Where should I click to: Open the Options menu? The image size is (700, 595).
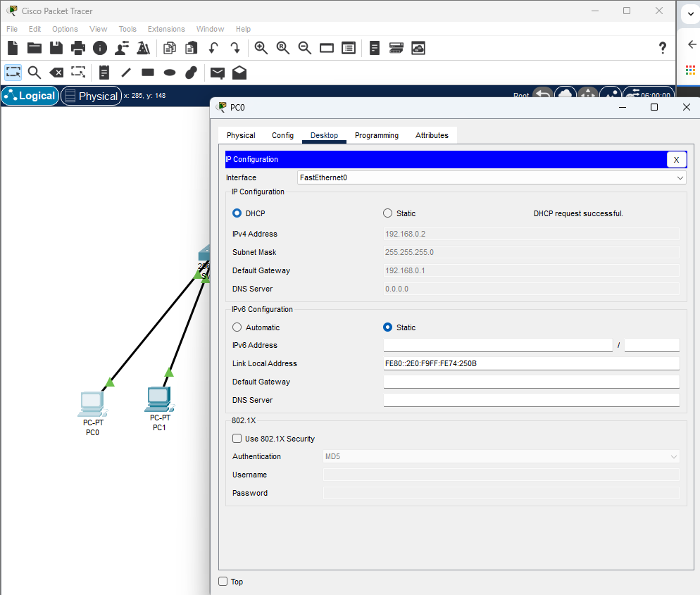pyautogui.click(x=65, y=29)
